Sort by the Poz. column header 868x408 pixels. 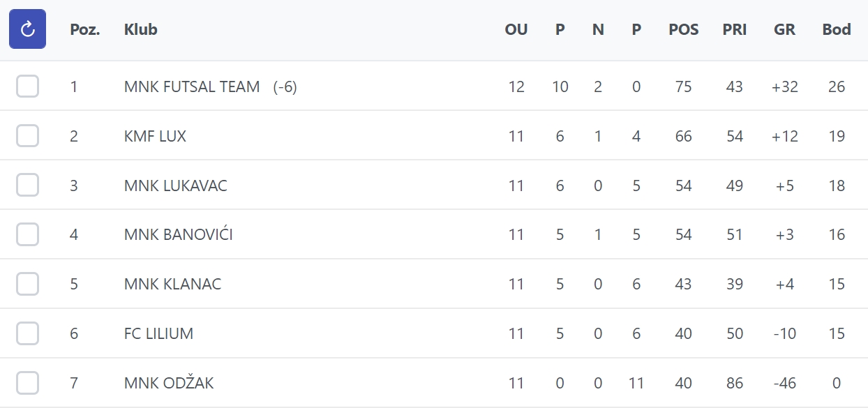[85, 29]
